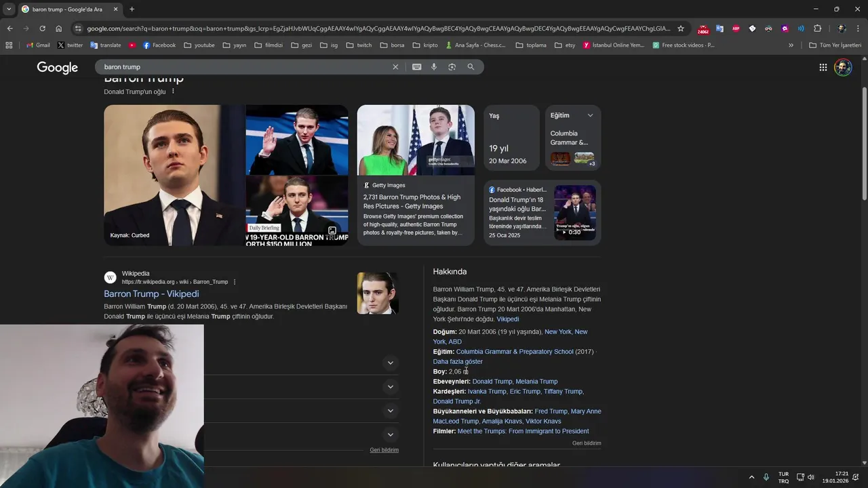This screenshot has height=488, width=868.
Task: Click the Google search input field
Action: tap(244, 67)
